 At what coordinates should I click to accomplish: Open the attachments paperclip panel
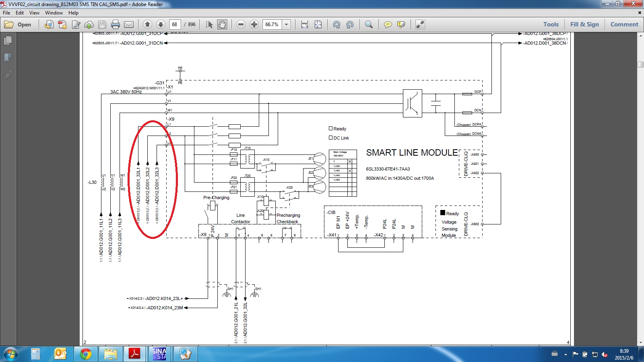click(8, 75)
